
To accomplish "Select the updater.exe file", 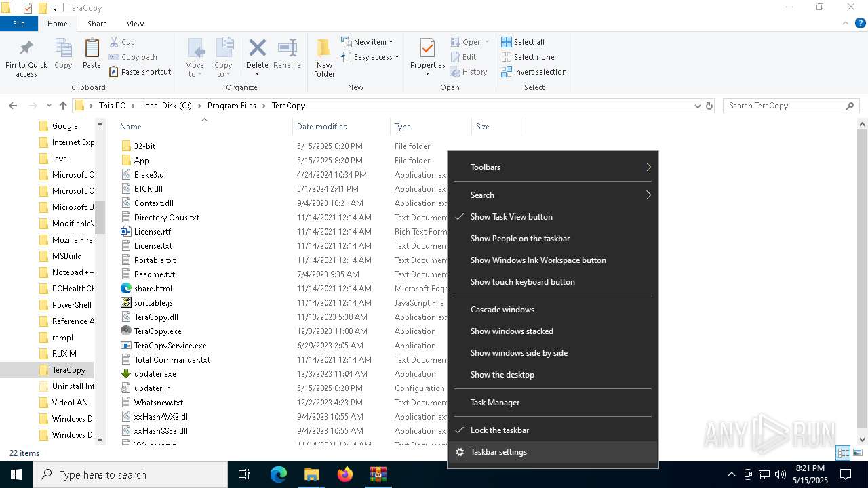I will [x=155, y=374].
